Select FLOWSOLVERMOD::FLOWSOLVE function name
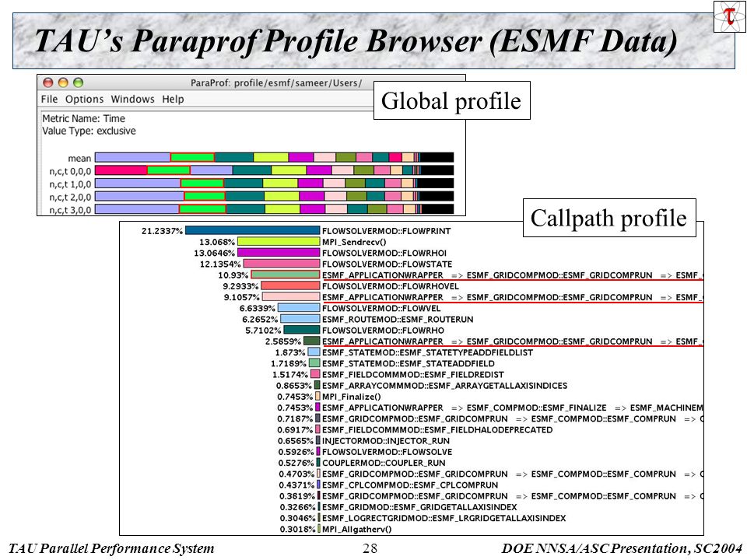 point(388,452)
